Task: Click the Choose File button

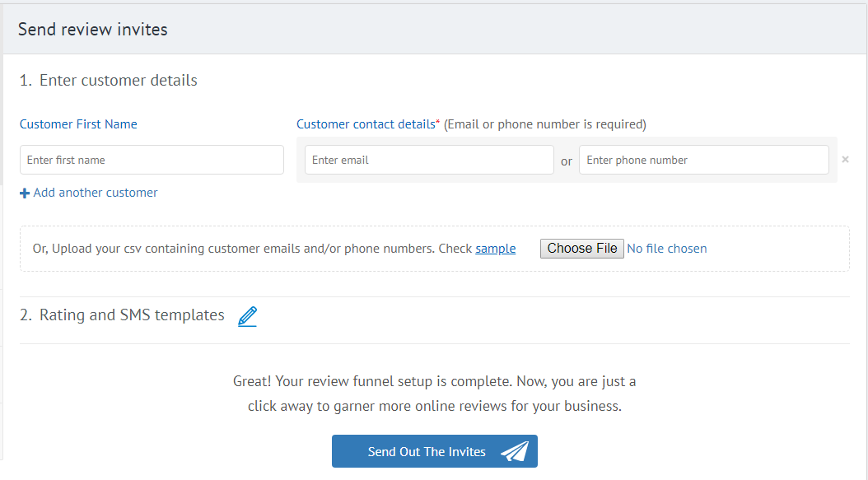Action: pyautogui.click(x=581, y=249)
